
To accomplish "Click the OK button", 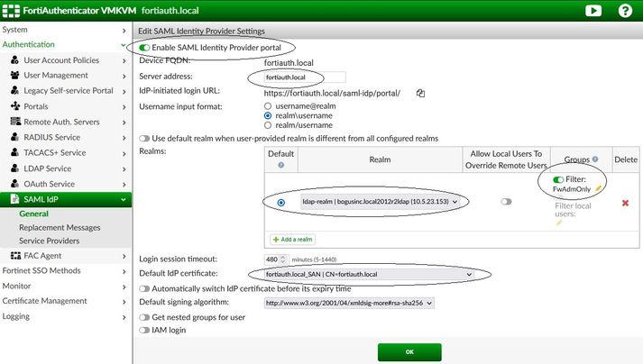I will 409,352.
